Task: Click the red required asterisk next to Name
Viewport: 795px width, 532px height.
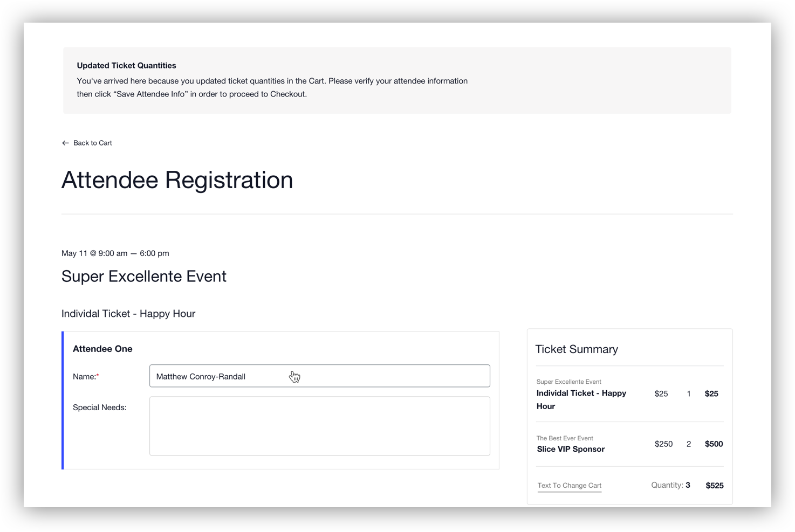Action: pos(98,376)
